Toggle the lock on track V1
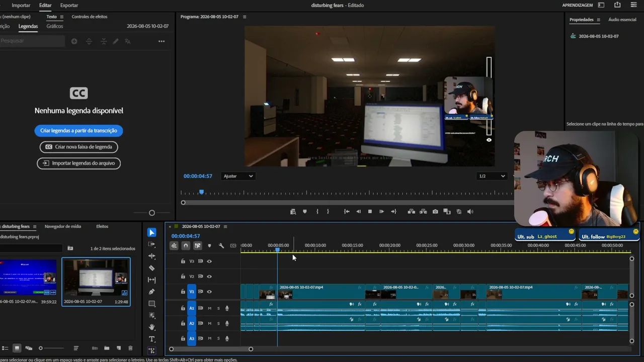 coord(183,292)
